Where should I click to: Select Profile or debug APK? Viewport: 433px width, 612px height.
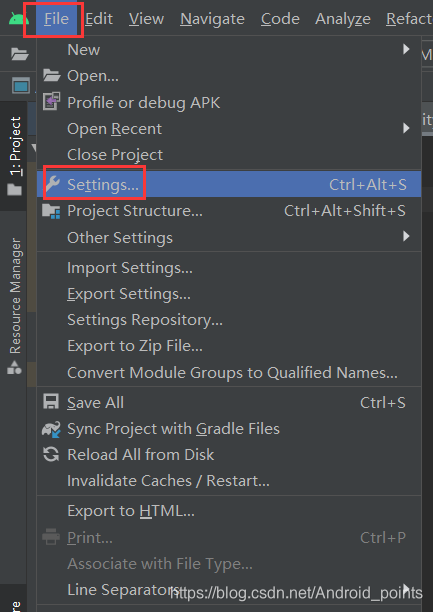point(229,103)
